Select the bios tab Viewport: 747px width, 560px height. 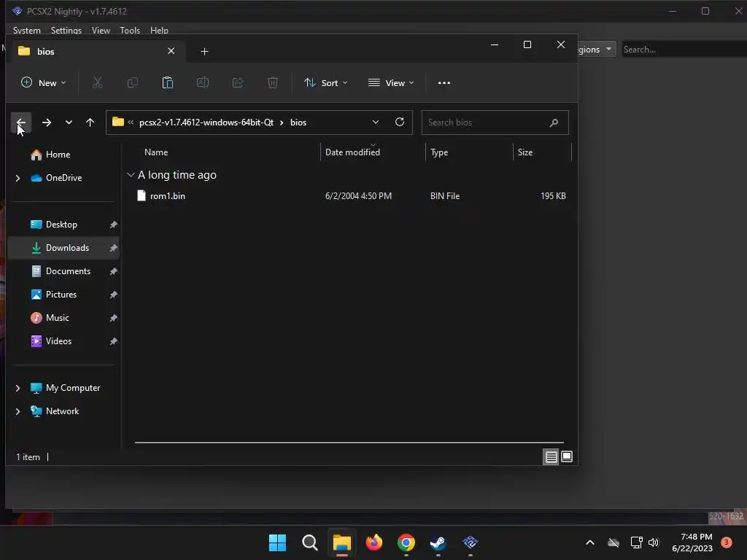pos(97,52)
